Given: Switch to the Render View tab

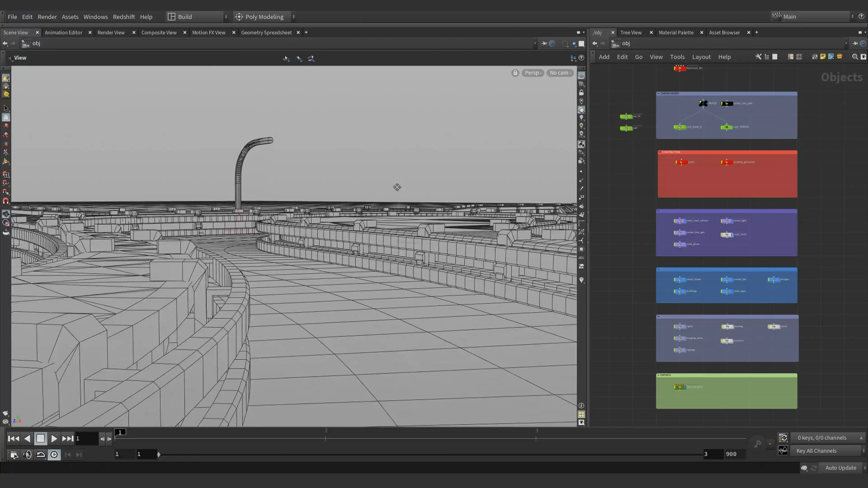Looking at the screenshot, I should (111, 33).
